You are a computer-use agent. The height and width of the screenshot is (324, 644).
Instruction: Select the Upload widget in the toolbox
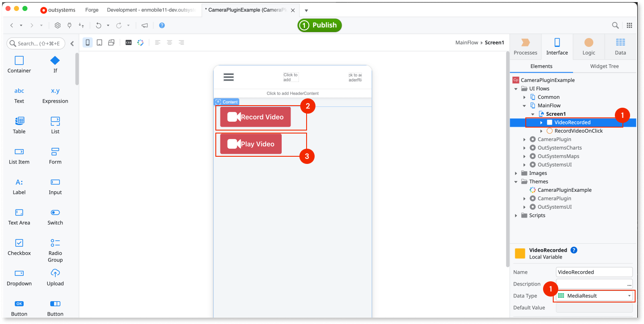55,278
